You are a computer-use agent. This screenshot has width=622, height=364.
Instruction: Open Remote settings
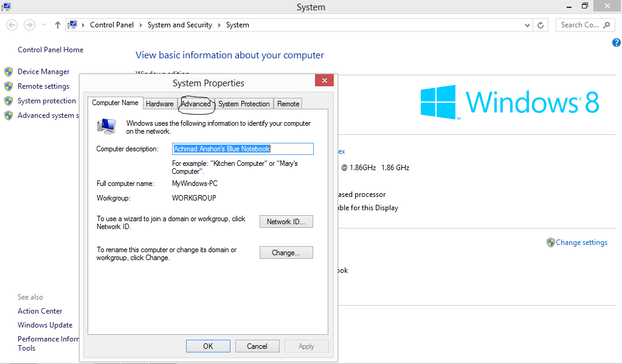tap(44, 86)
